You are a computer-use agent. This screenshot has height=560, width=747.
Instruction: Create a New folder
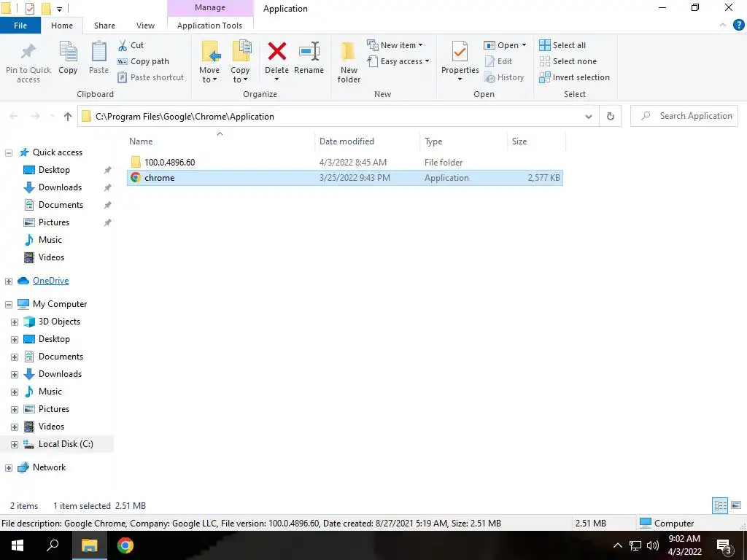[349, 62]
